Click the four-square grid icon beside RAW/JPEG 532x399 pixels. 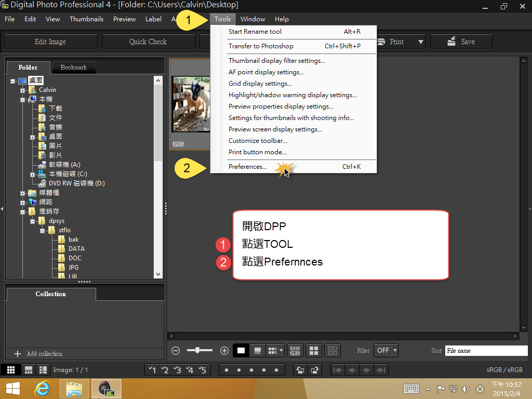pos(314,351)
